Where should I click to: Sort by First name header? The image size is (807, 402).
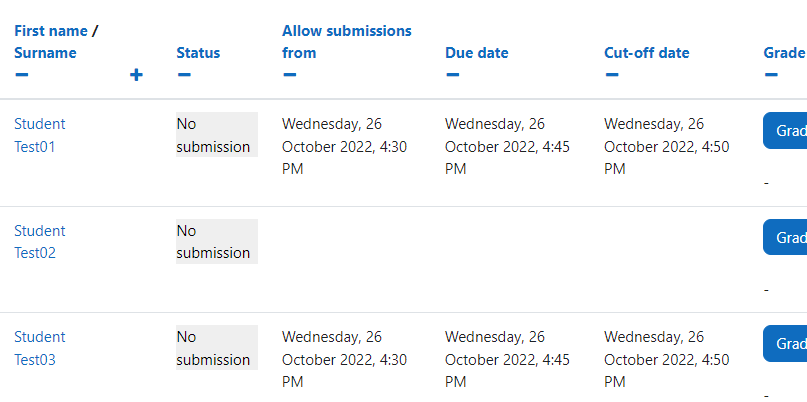tap(51, 31)
